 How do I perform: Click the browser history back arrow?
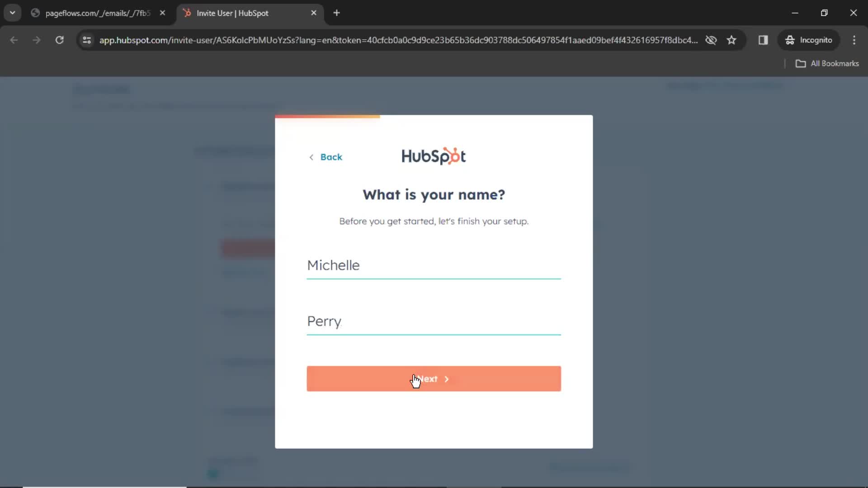[x=14, y=40]
